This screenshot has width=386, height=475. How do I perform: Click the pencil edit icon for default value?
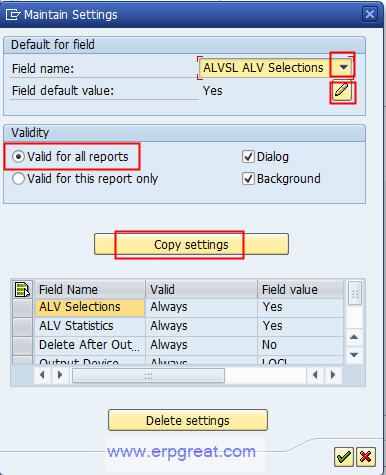pyautogui.click(x=342, y=91)
